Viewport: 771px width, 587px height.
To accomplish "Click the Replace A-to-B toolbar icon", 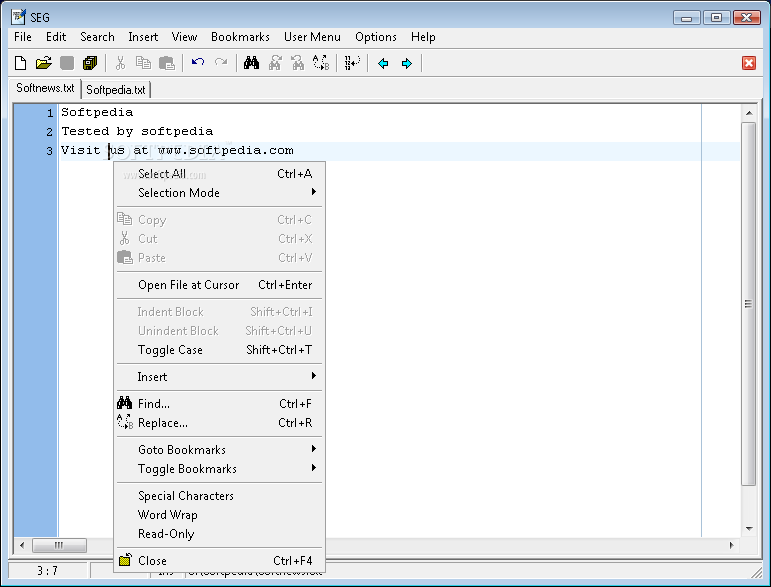I will coord(321,63).
